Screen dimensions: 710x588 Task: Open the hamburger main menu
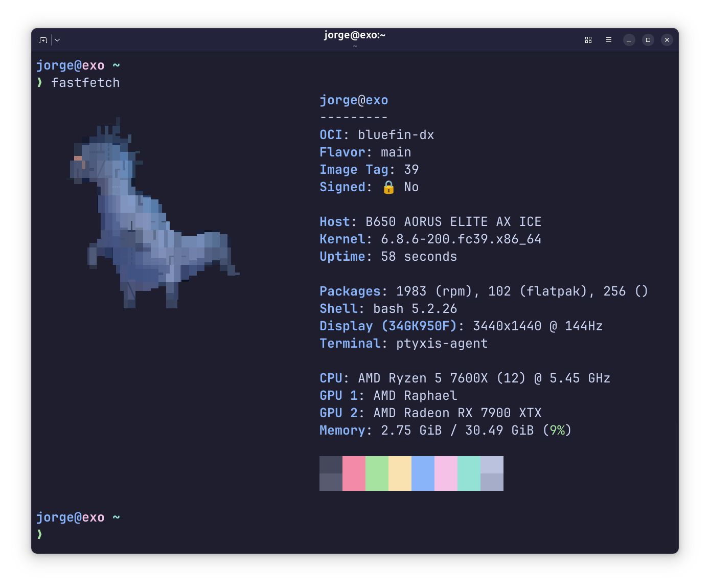pyautogui.click(x=609, y=40)
